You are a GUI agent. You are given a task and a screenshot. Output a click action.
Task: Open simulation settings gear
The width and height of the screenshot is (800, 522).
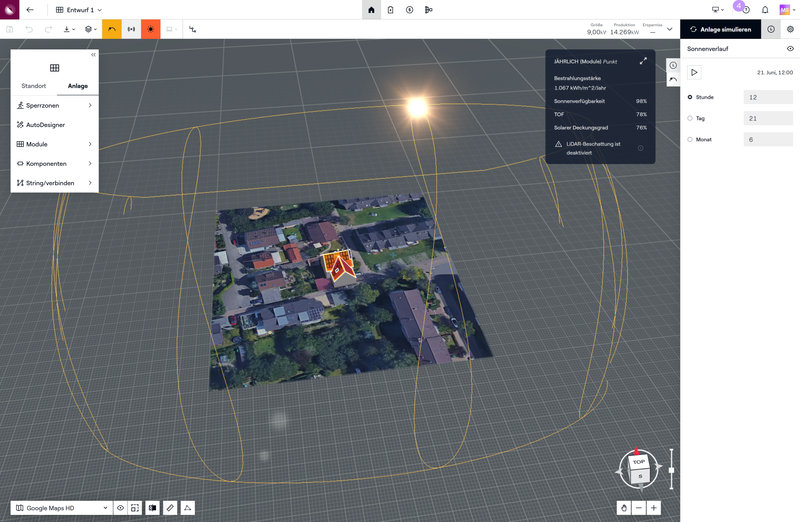(790, 29)
